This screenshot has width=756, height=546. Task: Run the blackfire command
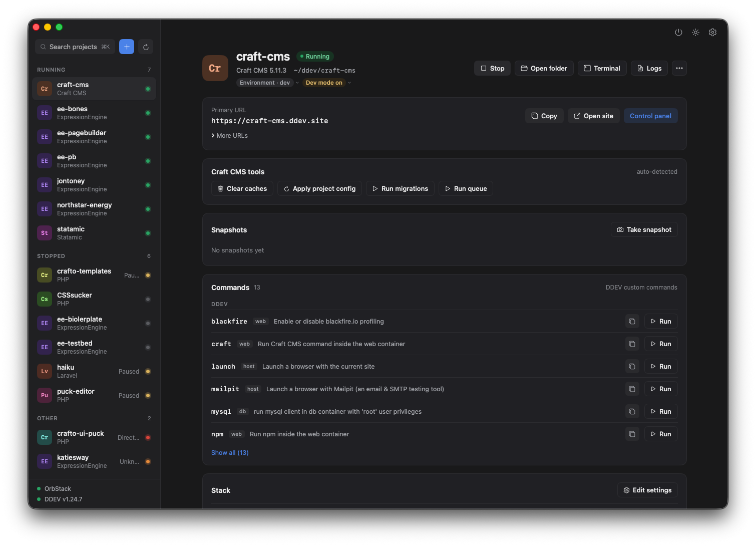coord(661,321)
